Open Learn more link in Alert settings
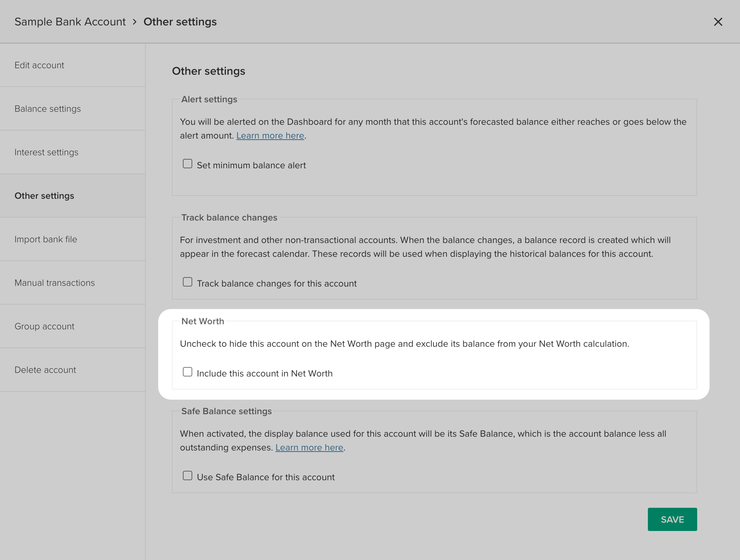Viewport: 740px width, 560px height. click(x=270, y=136)
